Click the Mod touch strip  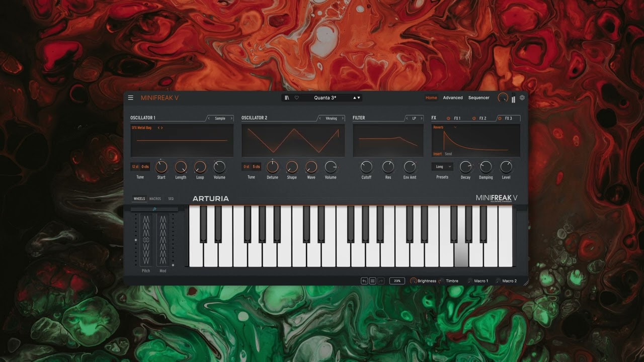pyautogui.click(x=163, y=240)
